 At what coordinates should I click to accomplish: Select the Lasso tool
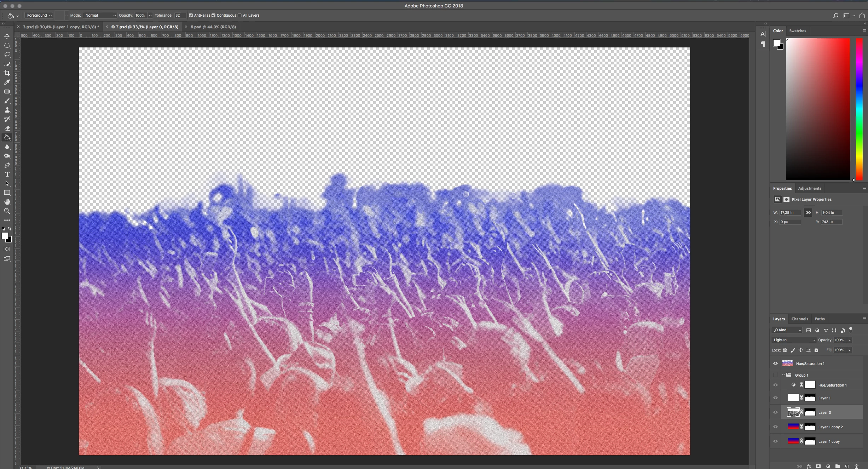[x=7, y=55]
